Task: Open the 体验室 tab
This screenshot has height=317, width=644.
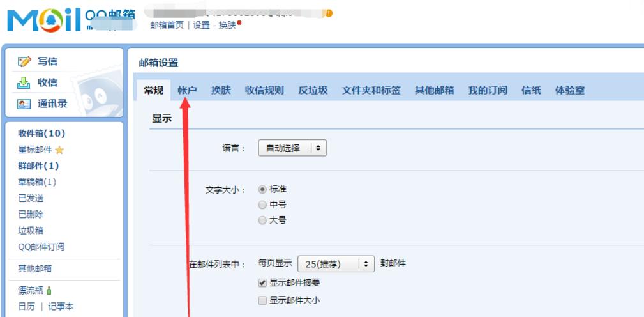Action: click(570, 91)
